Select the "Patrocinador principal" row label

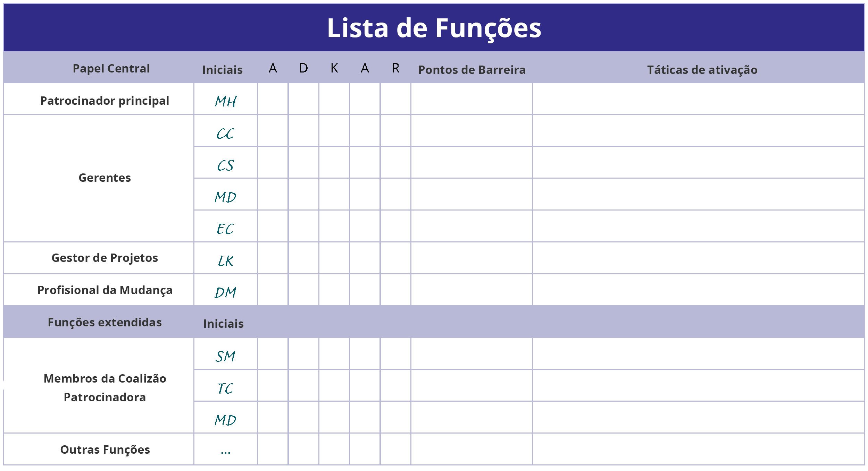point(105,101)
